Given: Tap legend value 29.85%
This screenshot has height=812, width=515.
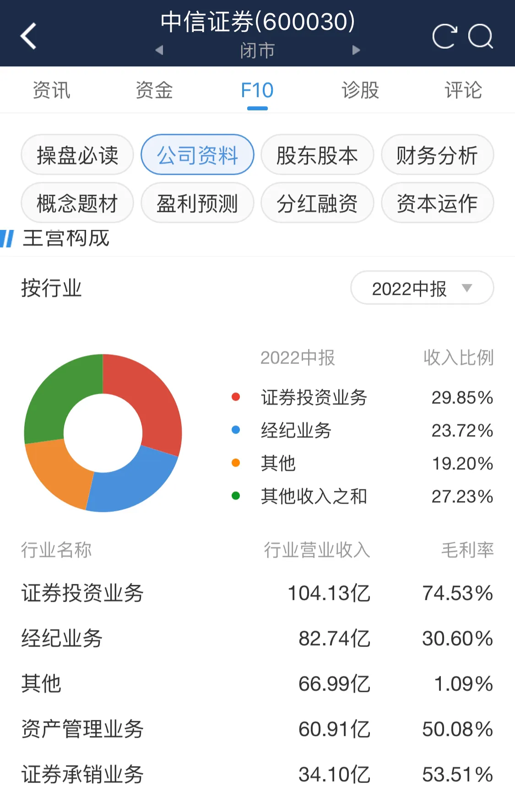Looking at the screenshot, I should 462,397.
